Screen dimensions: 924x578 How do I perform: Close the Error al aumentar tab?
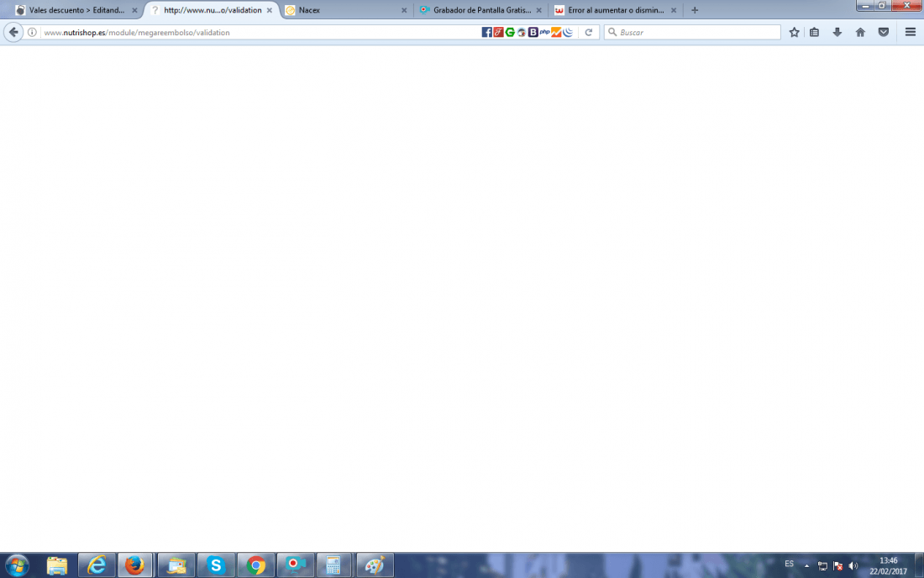pyautogui.click(x=673, y=10)
